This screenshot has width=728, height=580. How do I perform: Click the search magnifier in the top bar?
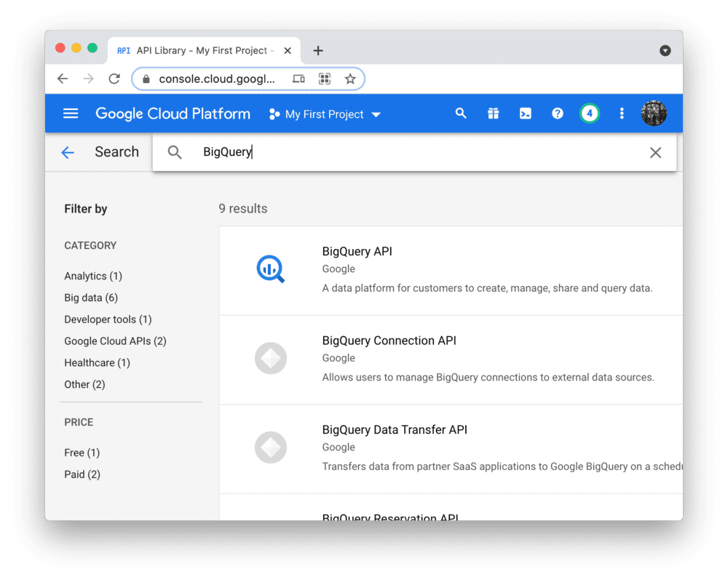pos(461,114)
